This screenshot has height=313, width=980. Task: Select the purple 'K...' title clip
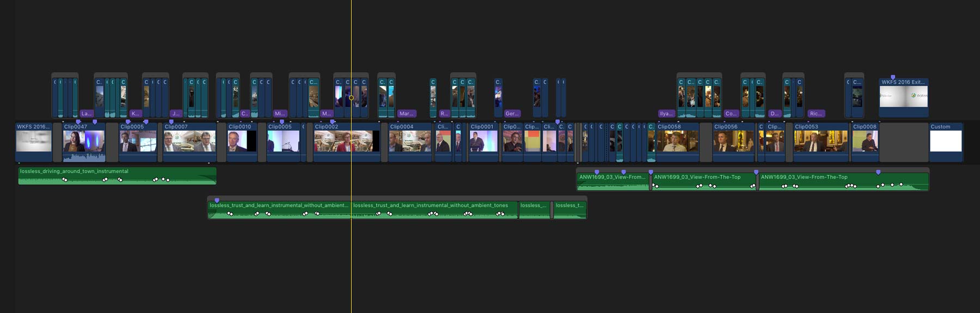coord(136,114)
